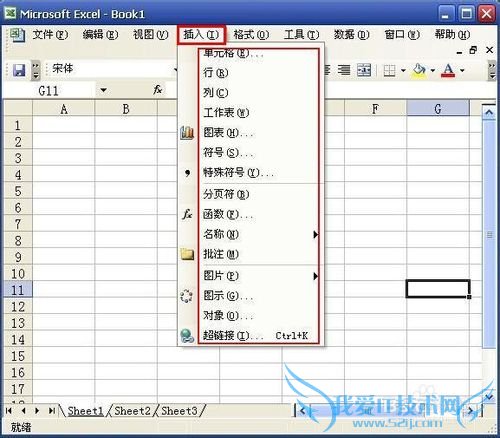The width and height of the screenshot is (500, 438).
Task: Open the 数据 menu
Action: pyautogui.click(x=352, y=34)
